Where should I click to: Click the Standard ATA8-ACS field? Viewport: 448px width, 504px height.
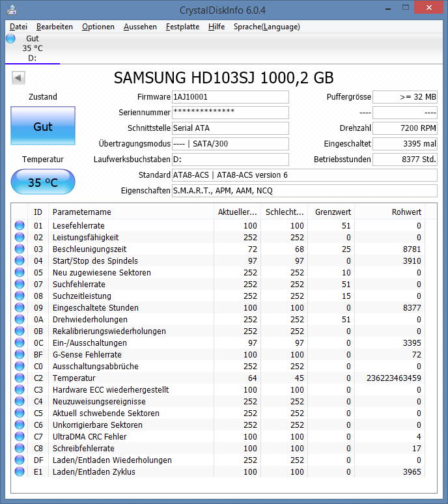(305, 175)
